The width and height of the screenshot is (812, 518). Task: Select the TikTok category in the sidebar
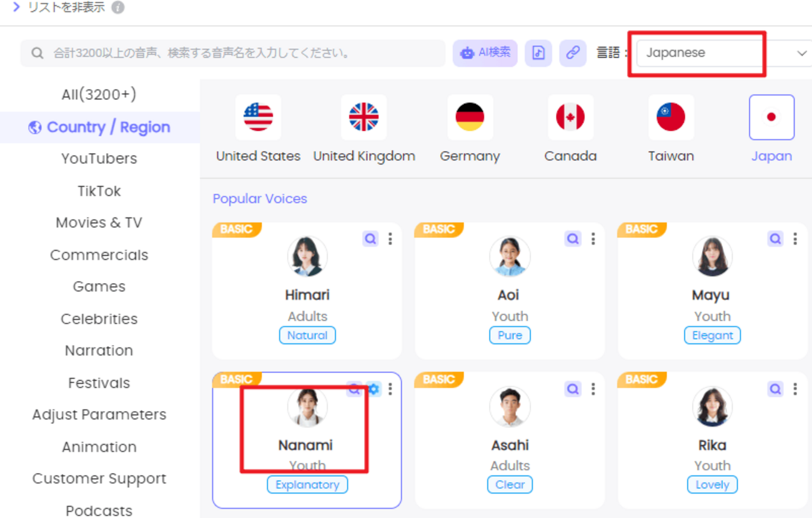[99, 191]
